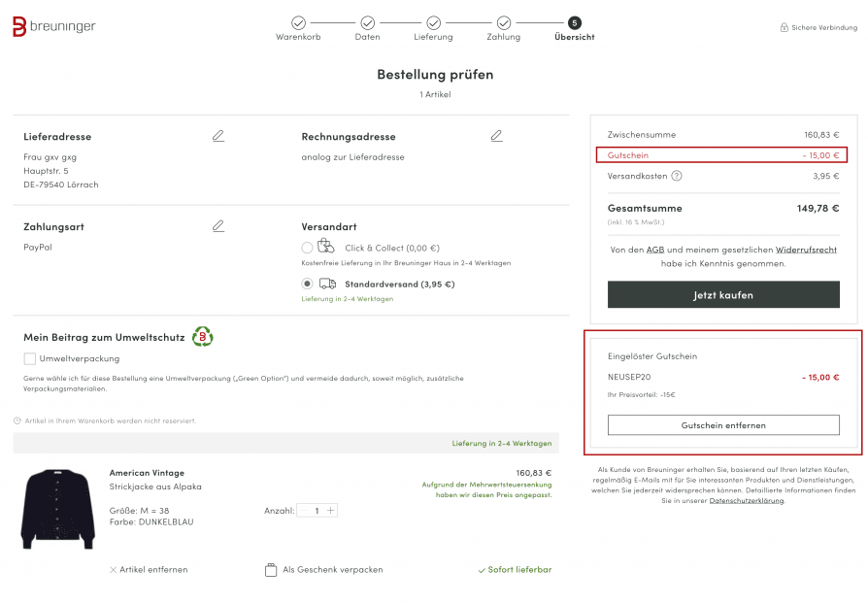Edit the Zahlungsart with pencil icon

point(218,226)
